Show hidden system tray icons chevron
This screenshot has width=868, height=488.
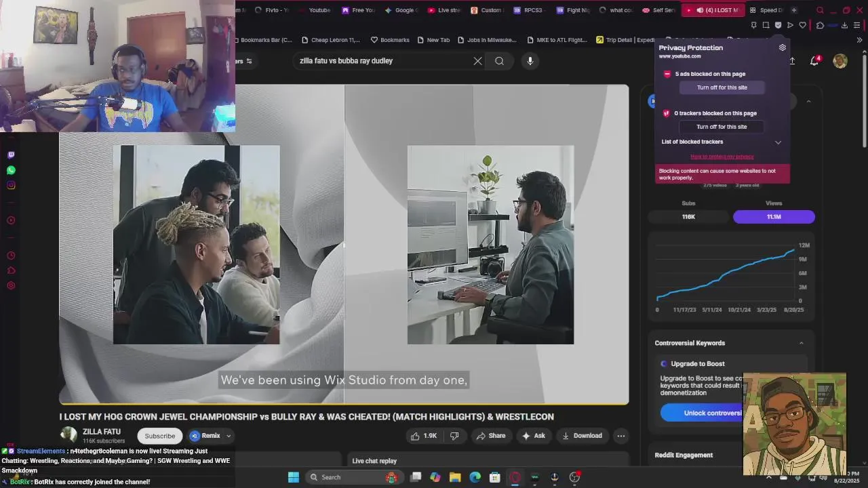(x=768, y=477)
